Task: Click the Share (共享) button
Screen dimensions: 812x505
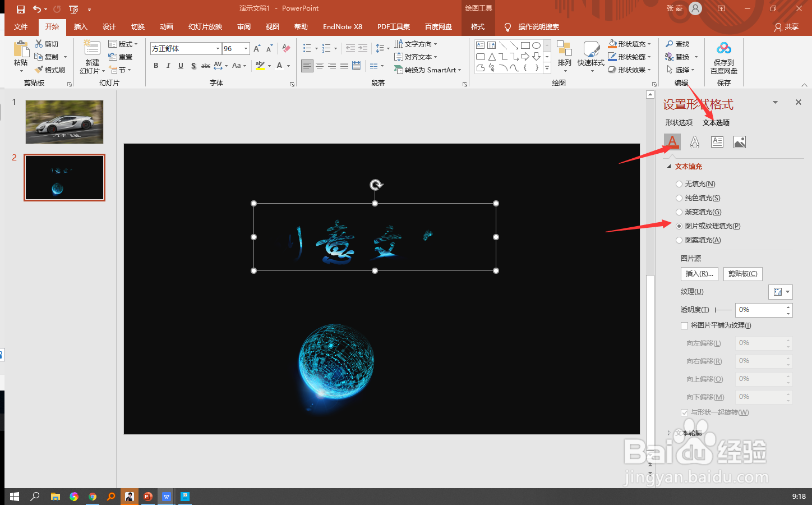Action: point(786,26)
